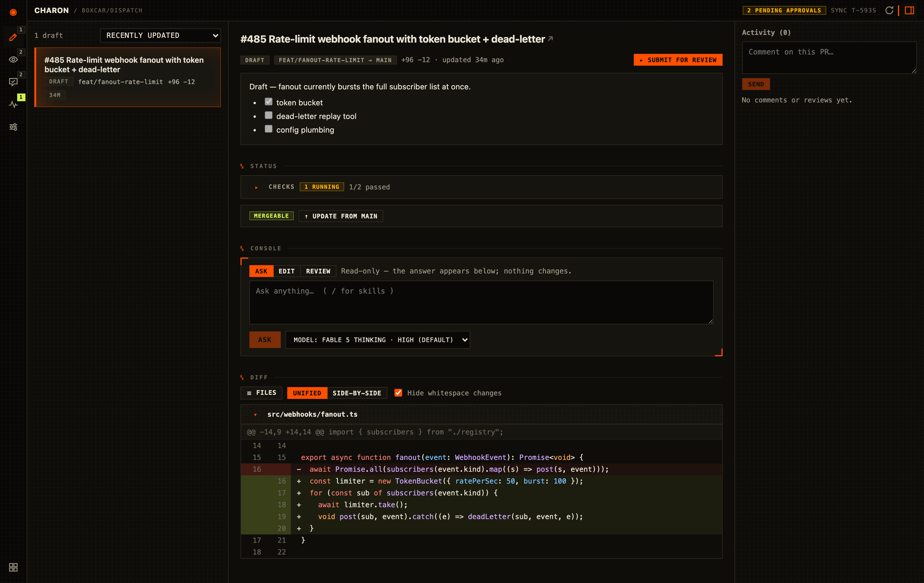Click the 1/2 passed checks text

click(369, 187)
